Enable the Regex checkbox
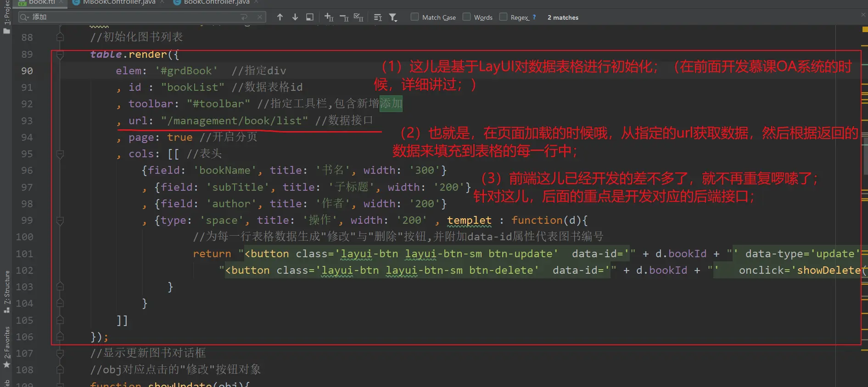 click(504, 17)
